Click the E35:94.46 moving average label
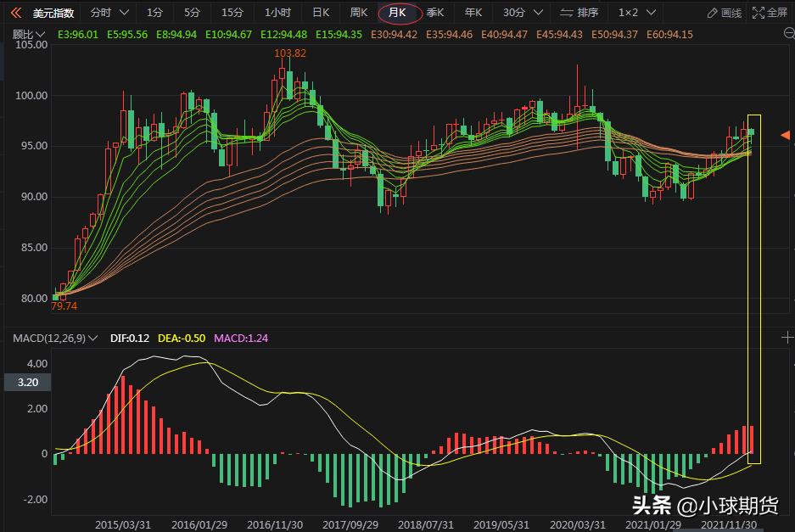Image resolution: width=795 pixels, height=532 pixels. tap(449, 35)
